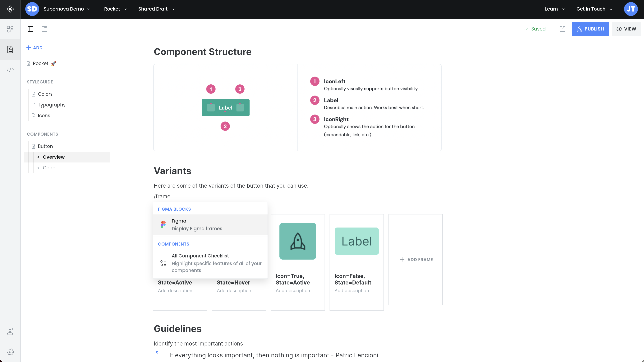
Task: Click the VIEW eye button
Action: click(x=626, y=29)
